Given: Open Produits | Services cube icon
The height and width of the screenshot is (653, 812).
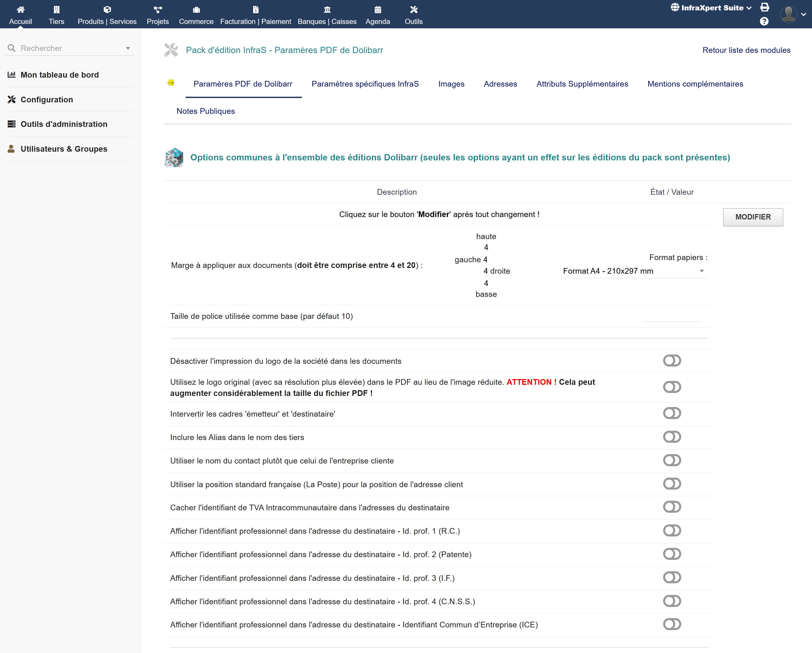Looking at the screenshot, I should pos(107,10).
